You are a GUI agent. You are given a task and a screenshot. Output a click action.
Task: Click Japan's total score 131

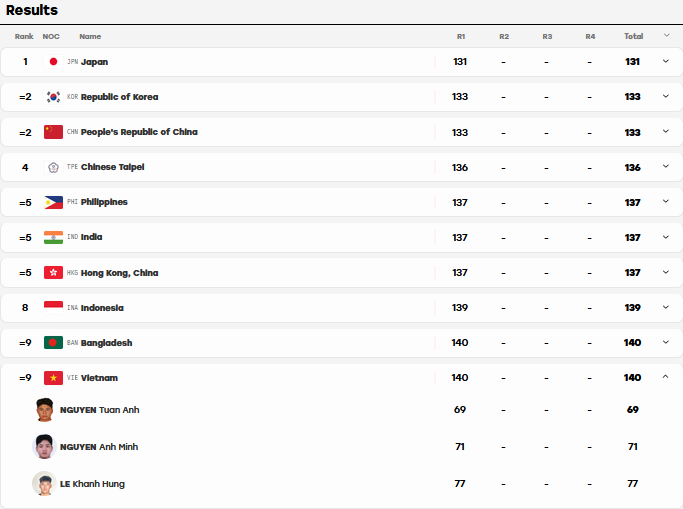click(x=632, y=62)
